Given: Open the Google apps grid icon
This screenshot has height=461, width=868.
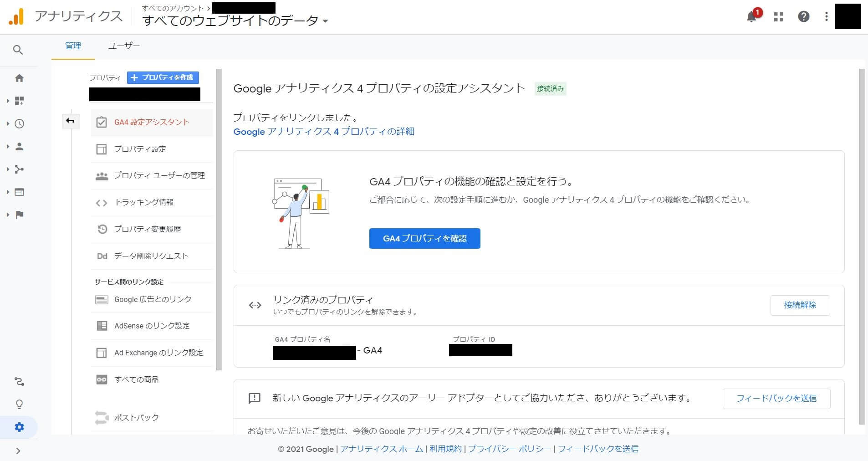Looking at the screenshot, I should coord(778,16).
